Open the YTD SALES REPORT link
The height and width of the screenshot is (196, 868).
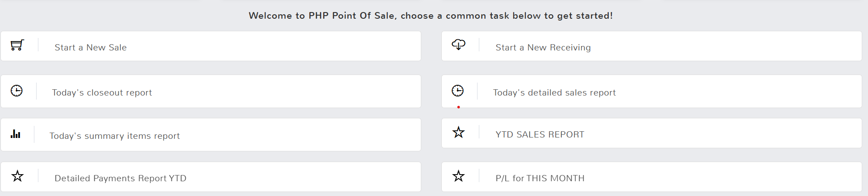pos(540,134)
